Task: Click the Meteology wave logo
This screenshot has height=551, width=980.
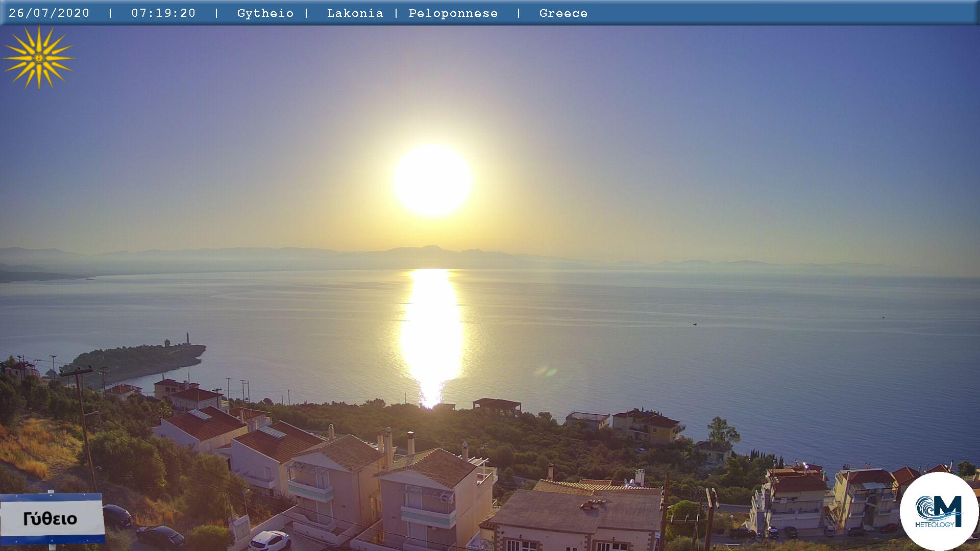Action: pos(938,512)
